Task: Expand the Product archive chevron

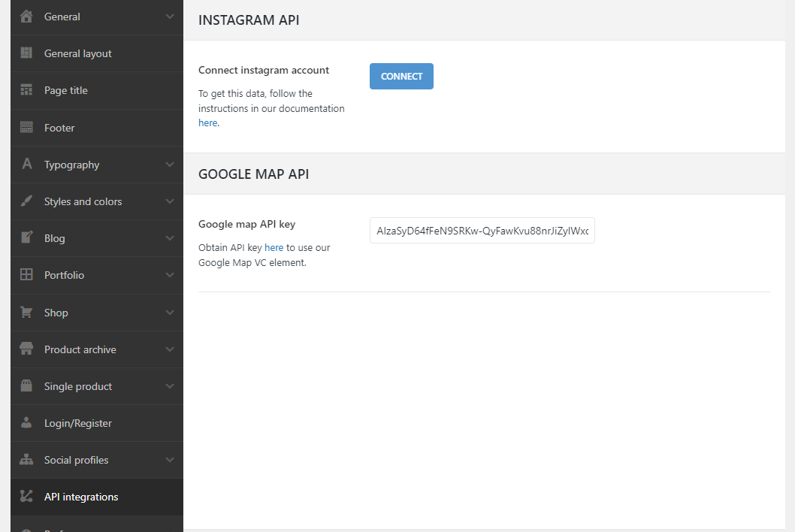Action: point(170,349)
